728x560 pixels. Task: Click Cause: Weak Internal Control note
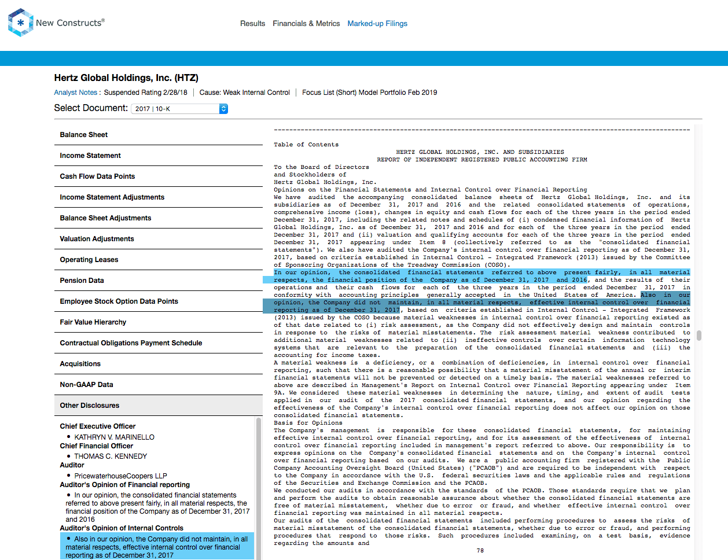(245, 93)
